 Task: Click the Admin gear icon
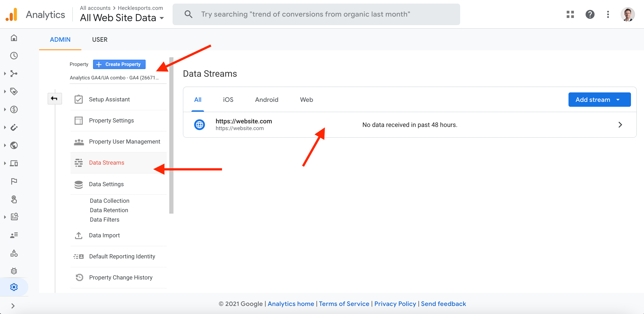[14, 287]
